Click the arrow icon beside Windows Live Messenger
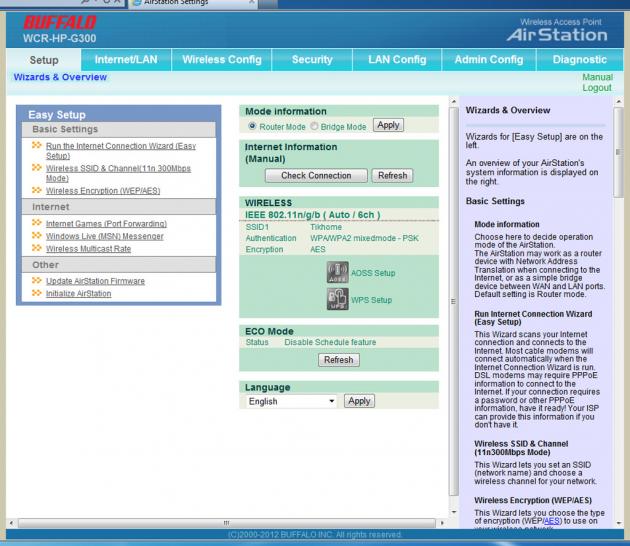Viewport: 630px width, 546px height. pos(37,236)
